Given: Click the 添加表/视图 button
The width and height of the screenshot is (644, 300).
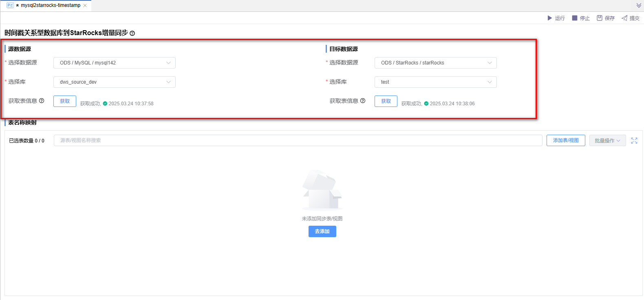Looking at the screenshot, I should 566,140.
